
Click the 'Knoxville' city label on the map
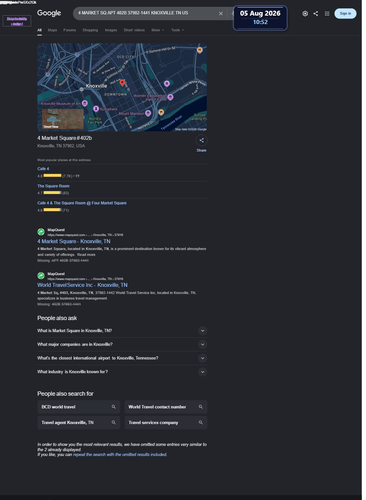click(96, 86)
